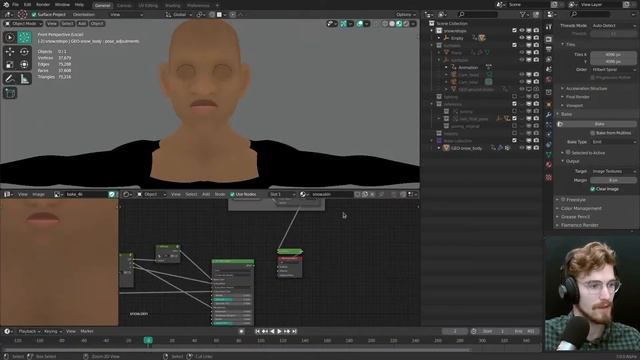Select the Annotate pencil tool
640x360 pixels.
click(10, 79)
